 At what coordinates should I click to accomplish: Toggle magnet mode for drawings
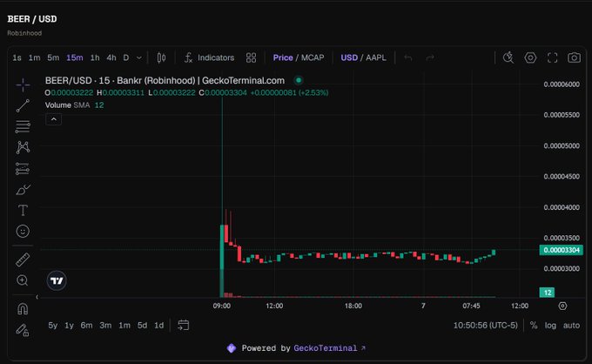tap(23, 309)
